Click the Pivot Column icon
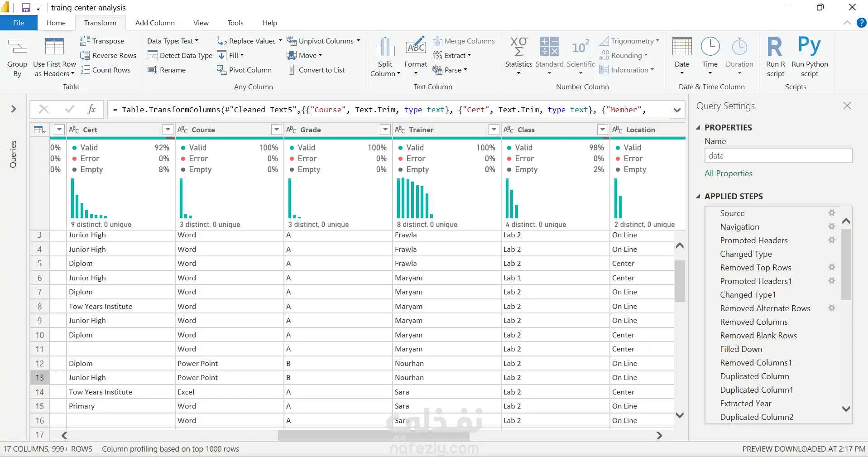Image resolution: width=868 pixels, height=457 pixels. [222, 70]
